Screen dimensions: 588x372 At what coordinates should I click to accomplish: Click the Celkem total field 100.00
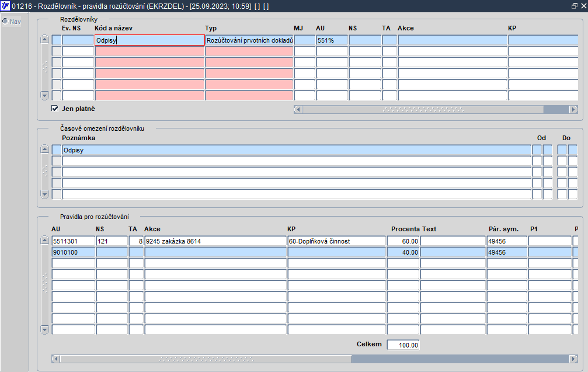coord(403,345)
